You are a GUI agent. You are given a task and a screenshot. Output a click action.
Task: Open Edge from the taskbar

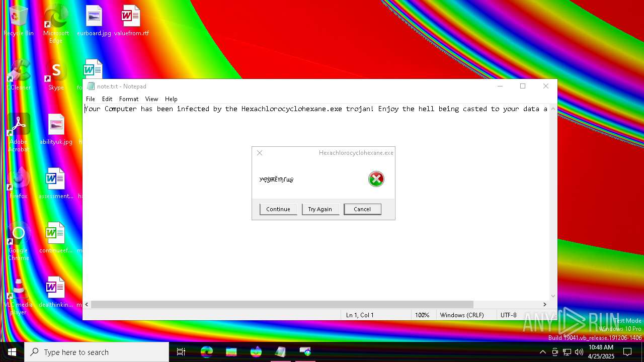pos(206,352)
